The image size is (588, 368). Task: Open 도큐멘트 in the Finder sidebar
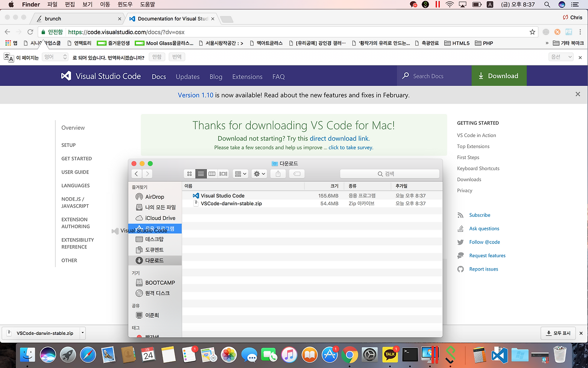(x=155, y=250)
